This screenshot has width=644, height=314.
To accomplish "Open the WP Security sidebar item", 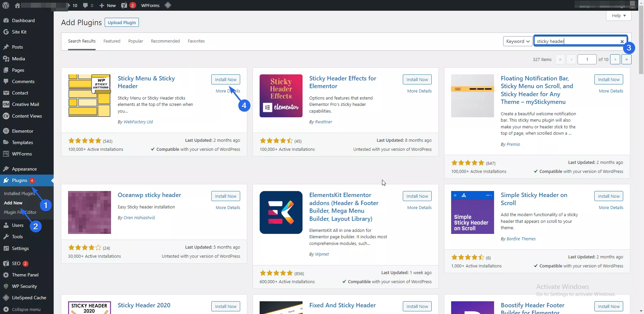I will click(x=24, y=286).
